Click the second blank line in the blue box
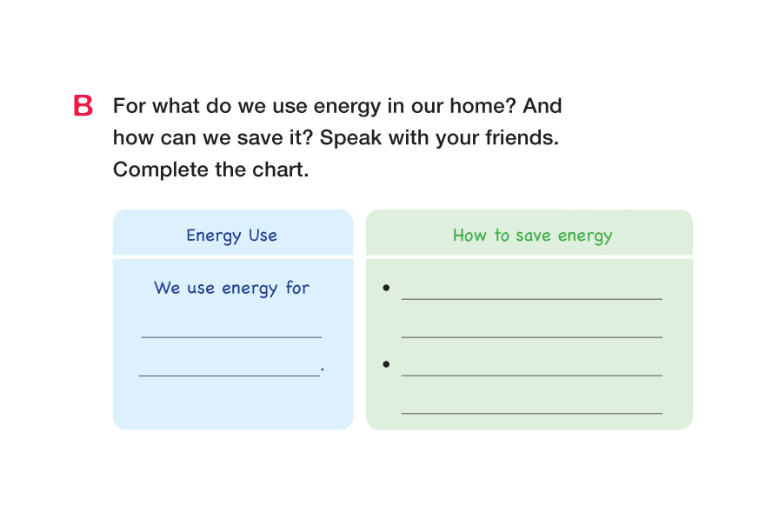 (x=229, y=373)
